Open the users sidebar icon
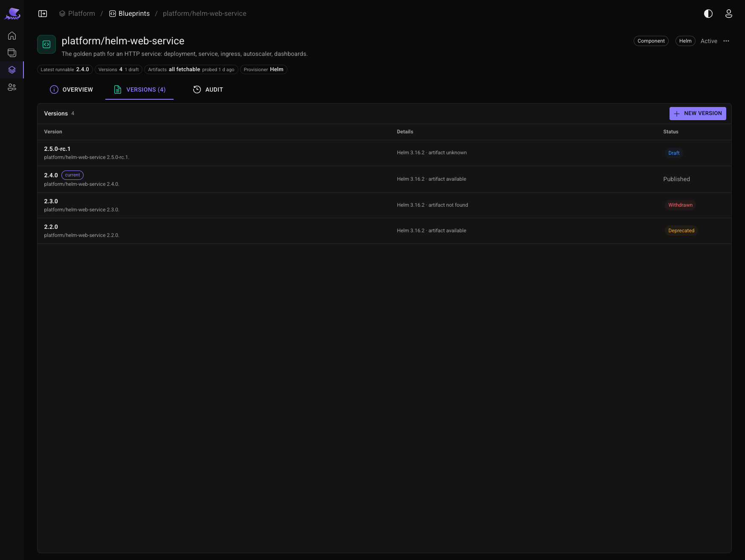Image resolution: width=745 pixels, height=560 pixels. point(12,87)
